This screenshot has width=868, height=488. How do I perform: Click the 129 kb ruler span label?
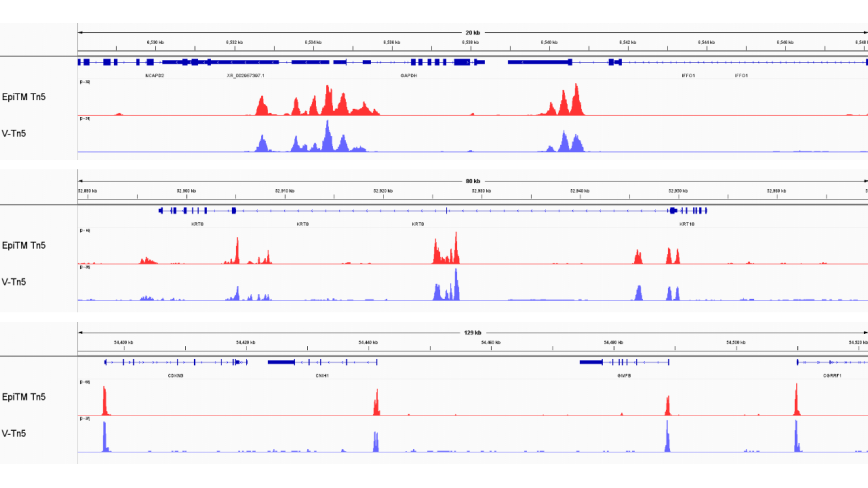click(472, 333)
